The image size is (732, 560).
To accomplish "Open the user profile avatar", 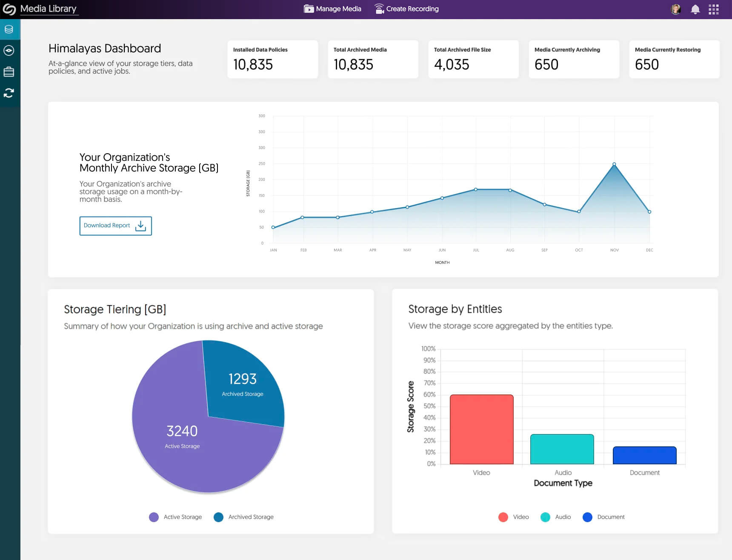I will point(676,9).
